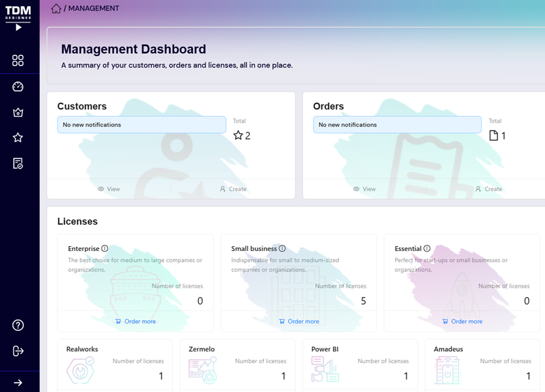Screen dimensions: 545x392
Task: Order more Small business licenses
Action: pos(299,322)
